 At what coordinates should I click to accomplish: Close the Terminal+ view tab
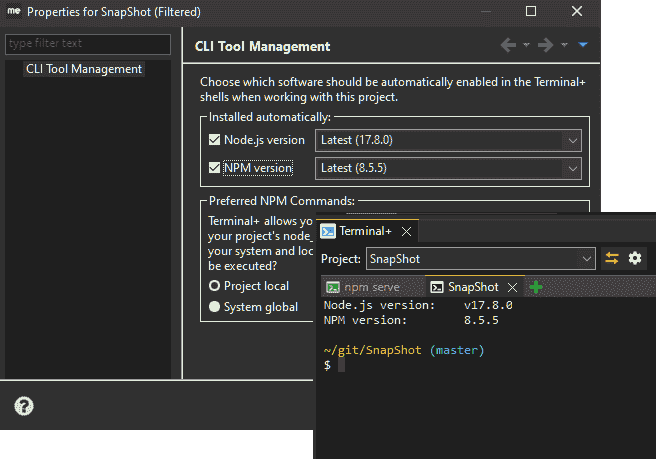pyautogui.click(x=406, y=231)
